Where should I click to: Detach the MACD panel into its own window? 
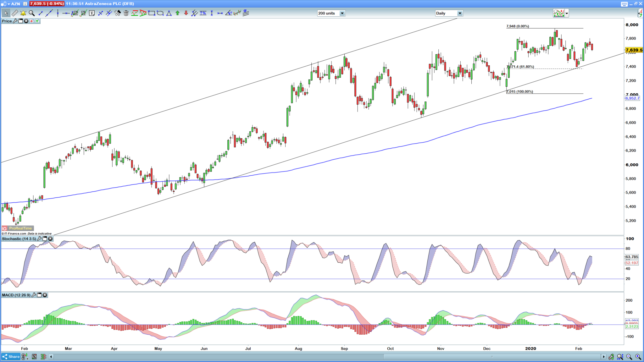pyautogui.click(x=39, y=295)
